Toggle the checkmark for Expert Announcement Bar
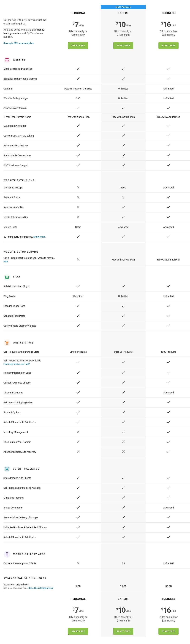The height and width of the screenshot is (644, 190). [123, 207]
